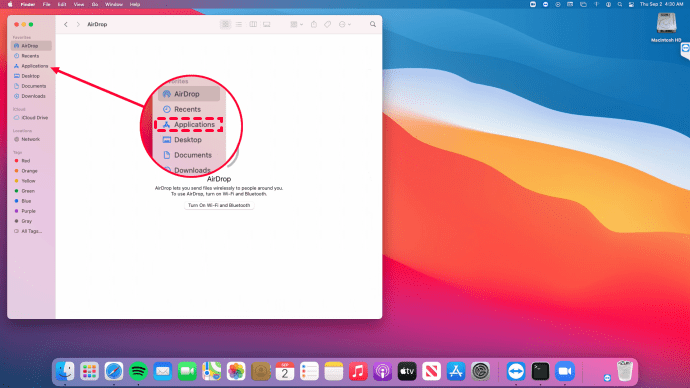Open the Action ellipsis dropdown
690x388 pixels.
point(345,25)
